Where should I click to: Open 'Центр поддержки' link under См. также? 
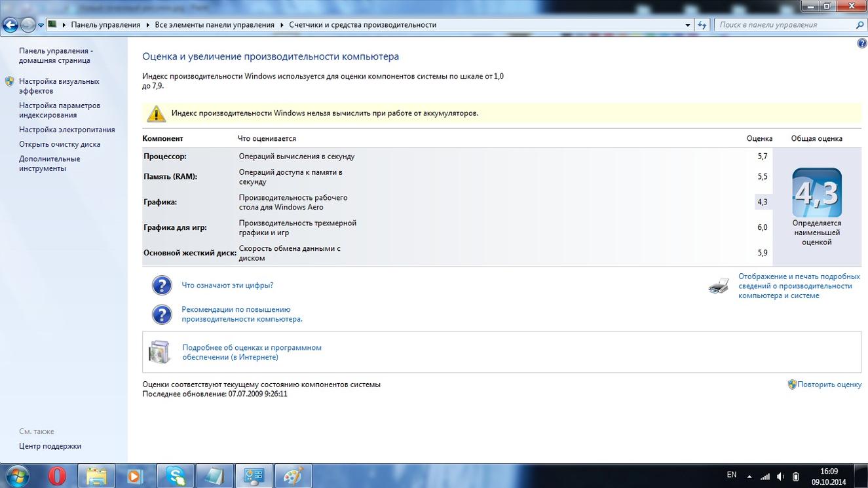coord(50,446)
